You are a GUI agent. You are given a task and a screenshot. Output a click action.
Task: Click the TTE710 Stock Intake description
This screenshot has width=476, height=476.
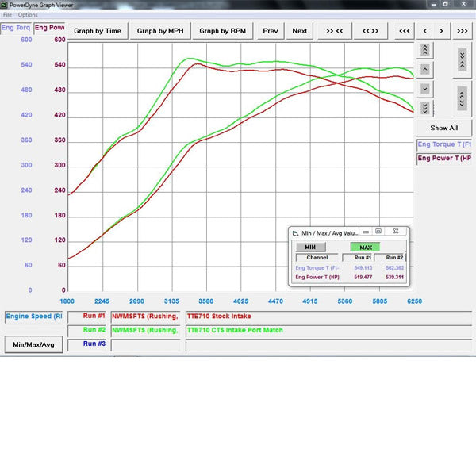[x=328, y=317]
